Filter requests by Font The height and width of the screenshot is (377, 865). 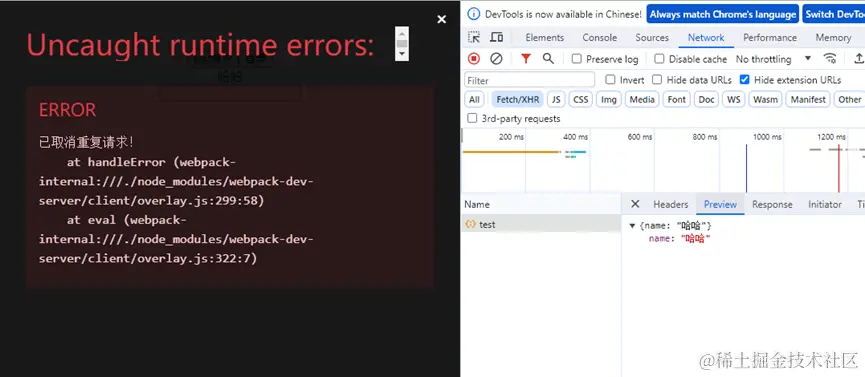[677, 99]
